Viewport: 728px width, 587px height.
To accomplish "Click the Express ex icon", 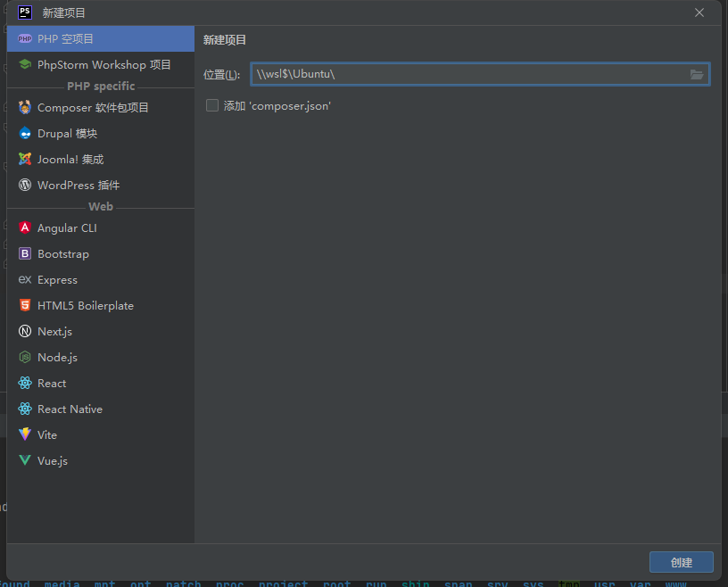I will tap(25, 279).
